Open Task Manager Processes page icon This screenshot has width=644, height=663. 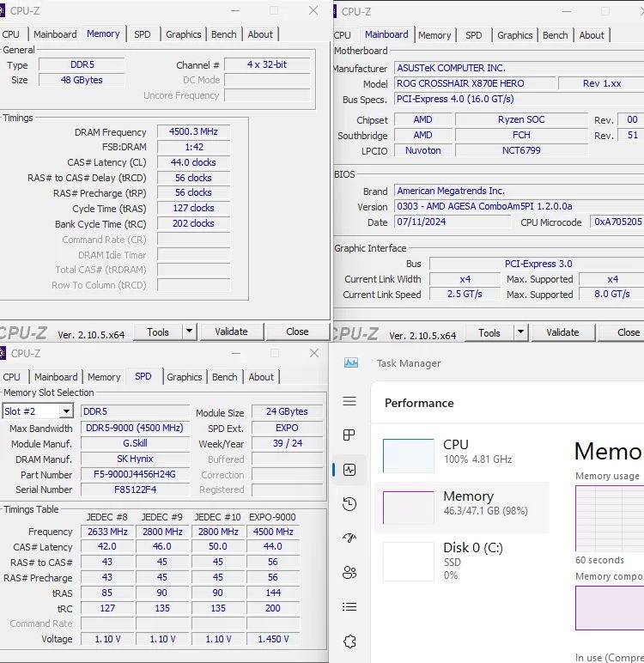pos(349,435)
